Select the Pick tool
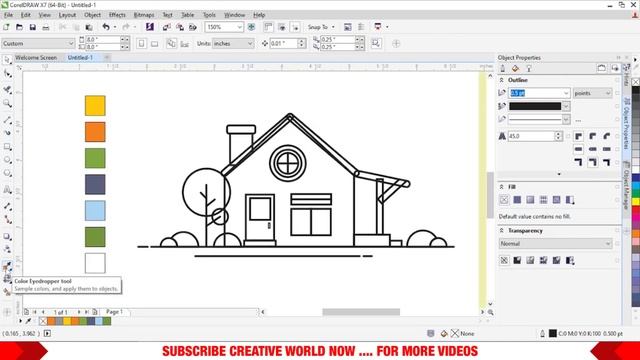 coord(7,60)
